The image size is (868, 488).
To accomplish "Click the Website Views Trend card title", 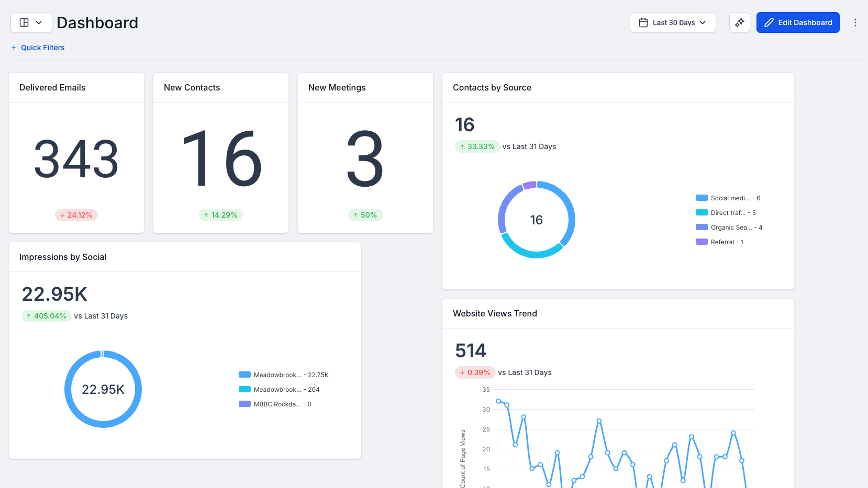I will pos(495,313).
